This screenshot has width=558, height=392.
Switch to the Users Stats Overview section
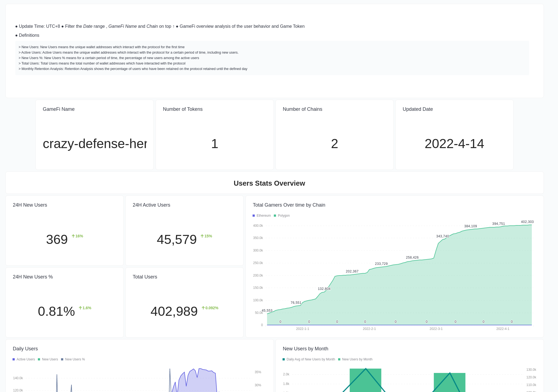pyautogui.click(x=269, y=183)
